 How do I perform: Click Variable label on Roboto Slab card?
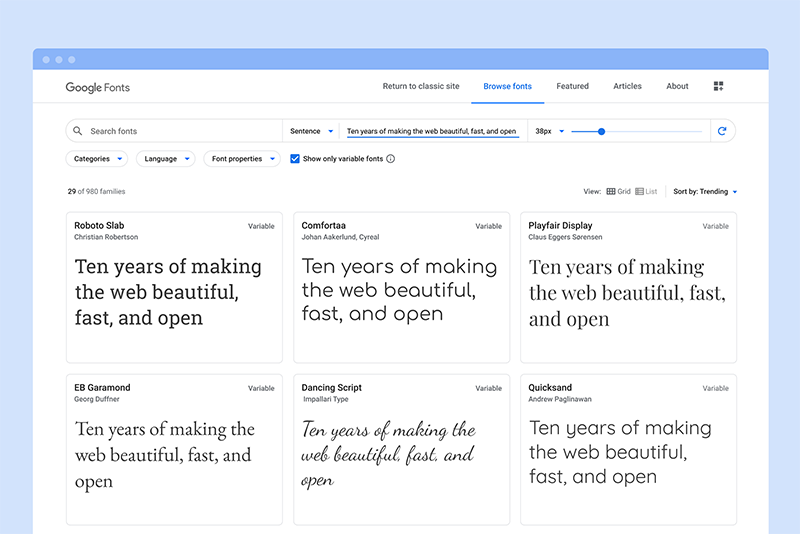point(261,226)
